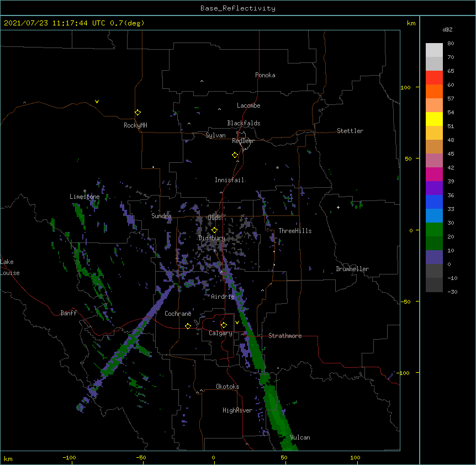The width and height of the screenshot is (476, 465).
Task: Click the Didsbury city label
Action: [x=211, y=238]
